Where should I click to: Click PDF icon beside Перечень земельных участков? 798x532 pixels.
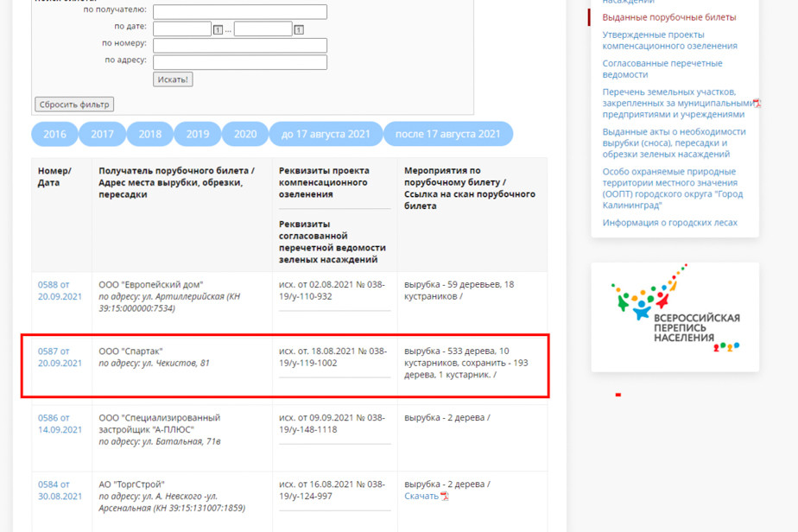pyautogui.click(x=757, y=103)
